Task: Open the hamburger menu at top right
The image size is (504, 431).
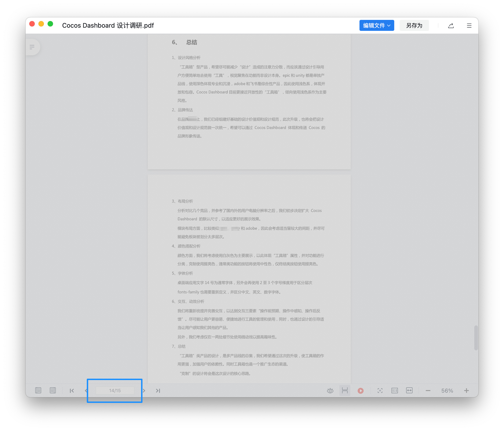Action: [x=469, y=26]
